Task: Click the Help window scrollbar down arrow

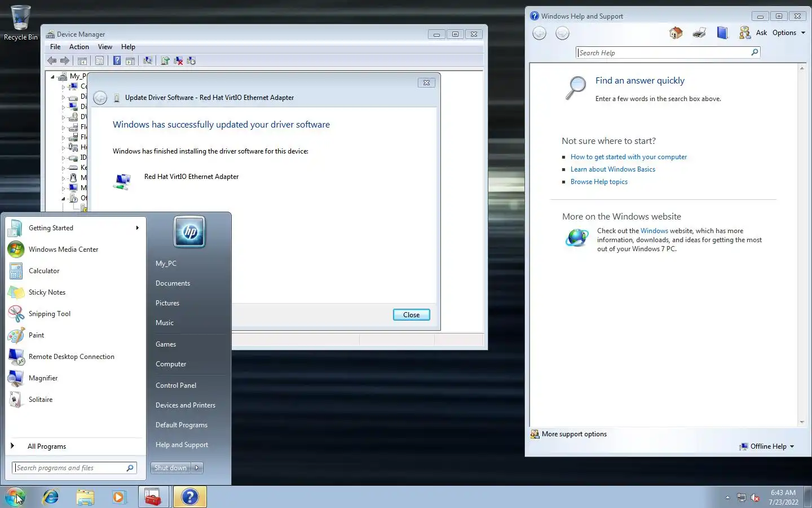Action: (x=802, y=422)
